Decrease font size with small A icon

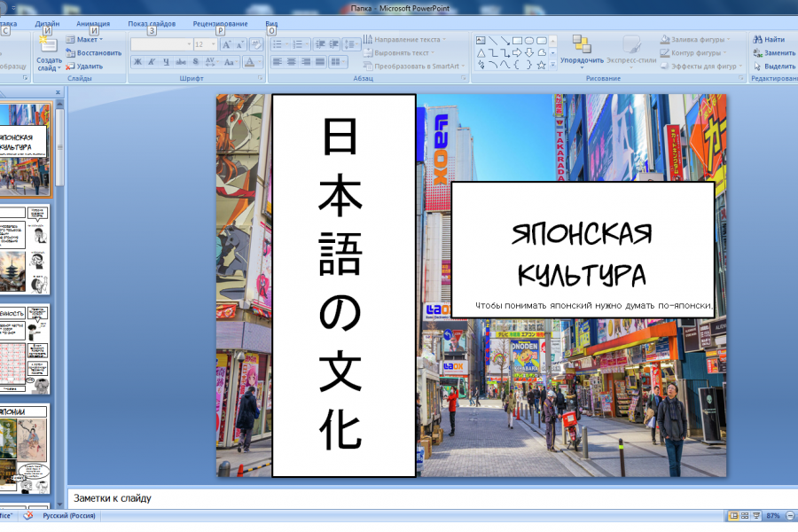coord(240,44)
